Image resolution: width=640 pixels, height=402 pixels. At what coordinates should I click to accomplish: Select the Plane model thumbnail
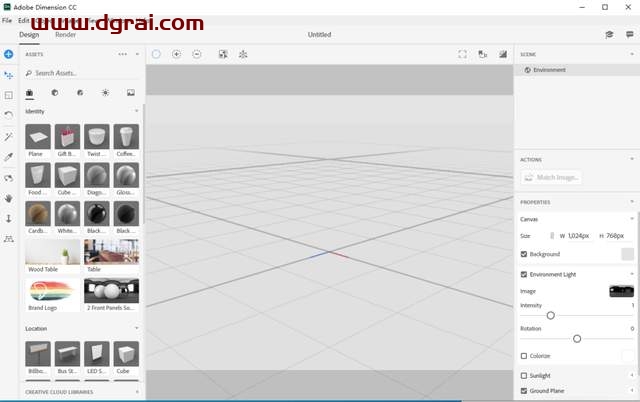[38, 136]
